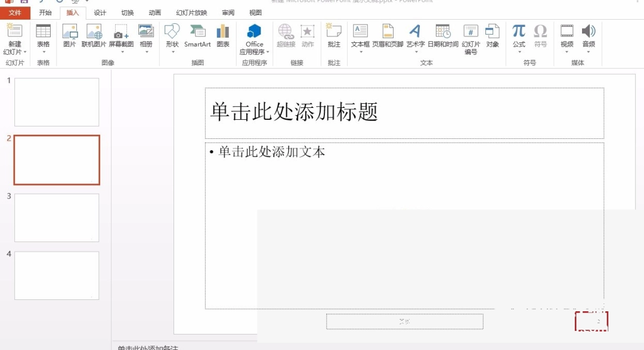Insert WordArt (艺术字)
This screenshot has width=644, height=350.
tap(415, 31)
